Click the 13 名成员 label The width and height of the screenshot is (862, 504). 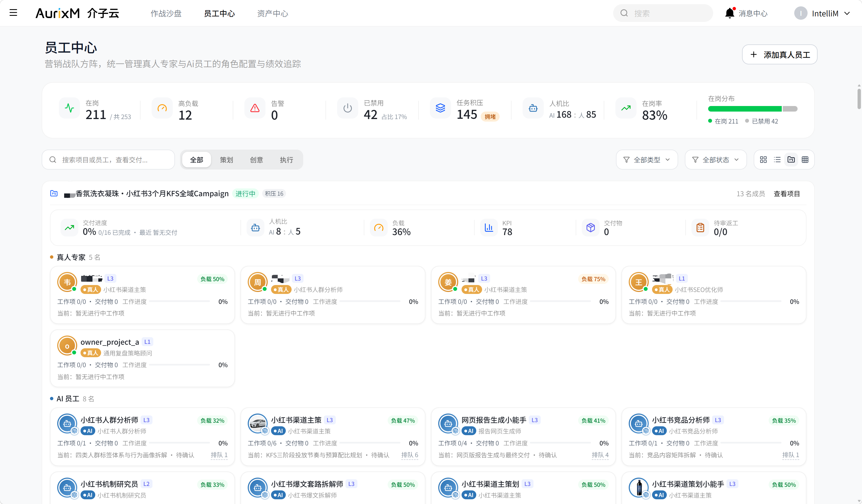point(750,194)
